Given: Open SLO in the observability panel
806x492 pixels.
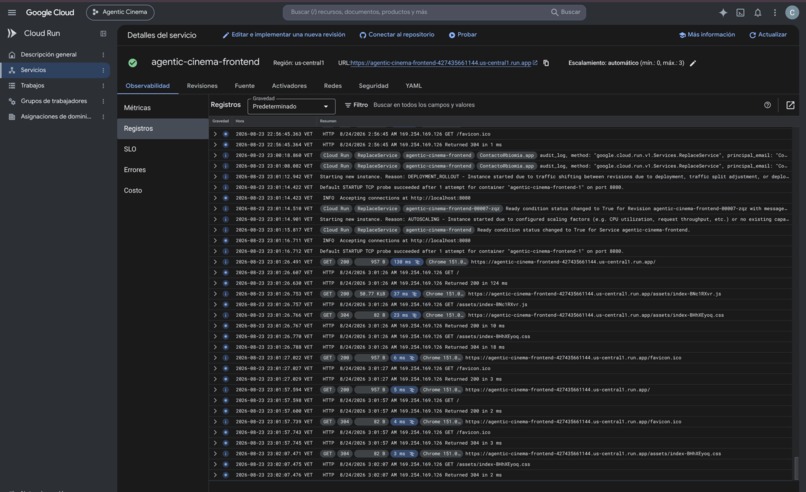Looking at the screenshot, I should point(162,149).
